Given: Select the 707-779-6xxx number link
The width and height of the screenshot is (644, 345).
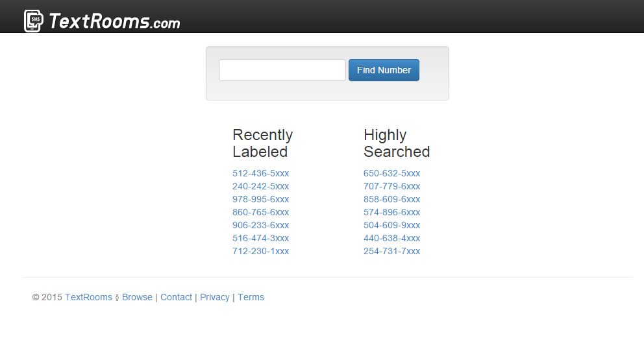Looking at the screenshot, I should click(x=391, y=186).
